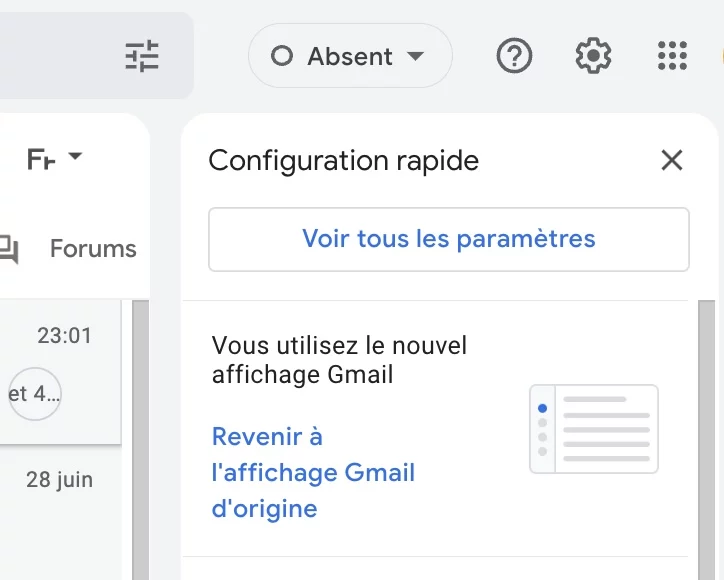Click the inbox list scrollbar
Image resolution: width=724 pixels, height=580 pixels.
[x=140, y=440]
